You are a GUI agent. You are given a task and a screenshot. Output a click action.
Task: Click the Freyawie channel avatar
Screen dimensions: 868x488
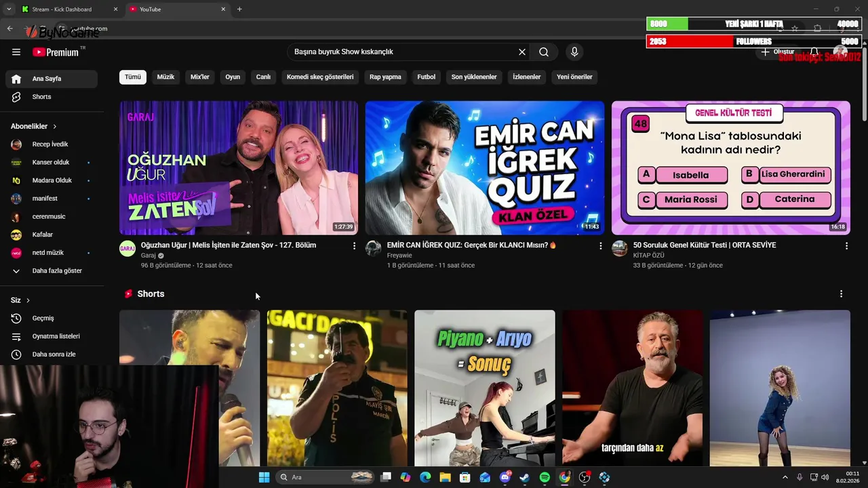coord(374,249)
